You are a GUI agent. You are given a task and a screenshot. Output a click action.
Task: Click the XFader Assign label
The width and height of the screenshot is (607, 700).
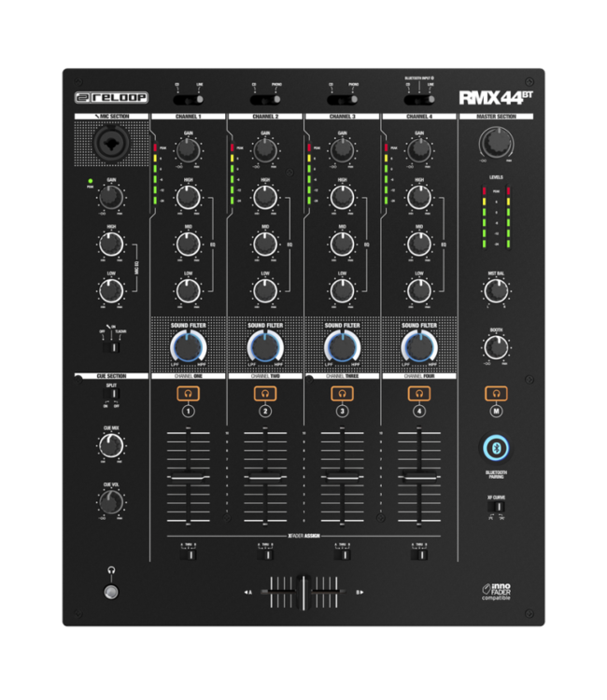pyautogui.click(x=303, y=536)
